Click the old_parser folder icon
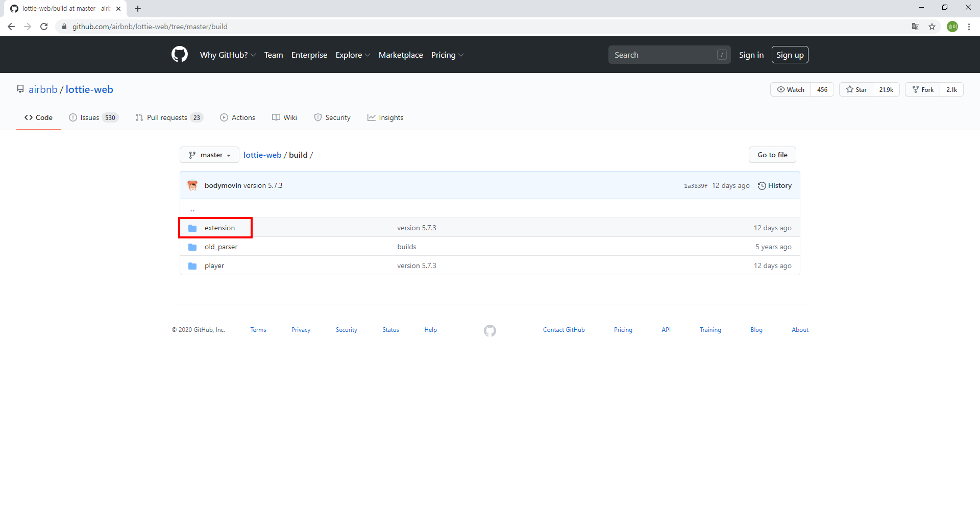The width and height of the screenshot is (980, 531). point(192,247)
